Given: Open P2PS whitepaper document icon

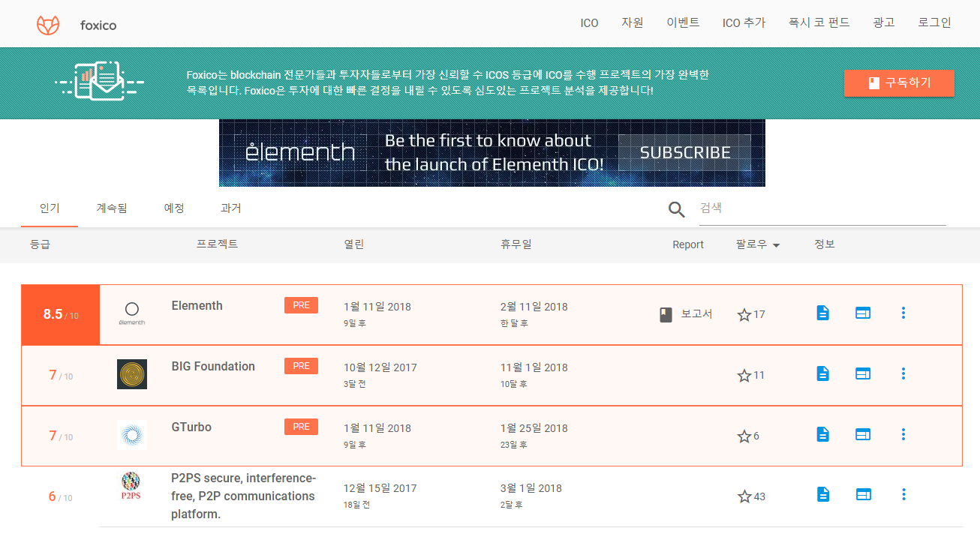Looking at the screenshot, I should click(822, 495).
